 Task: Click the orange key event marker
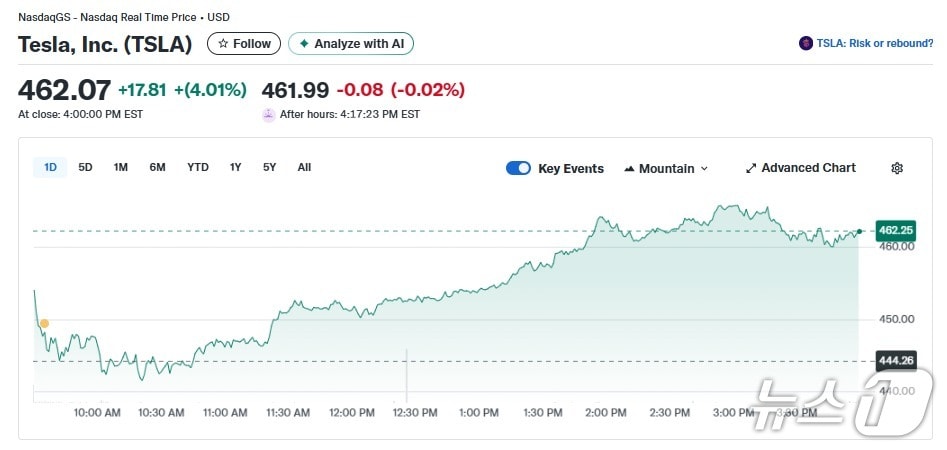[x=44, y=323]
